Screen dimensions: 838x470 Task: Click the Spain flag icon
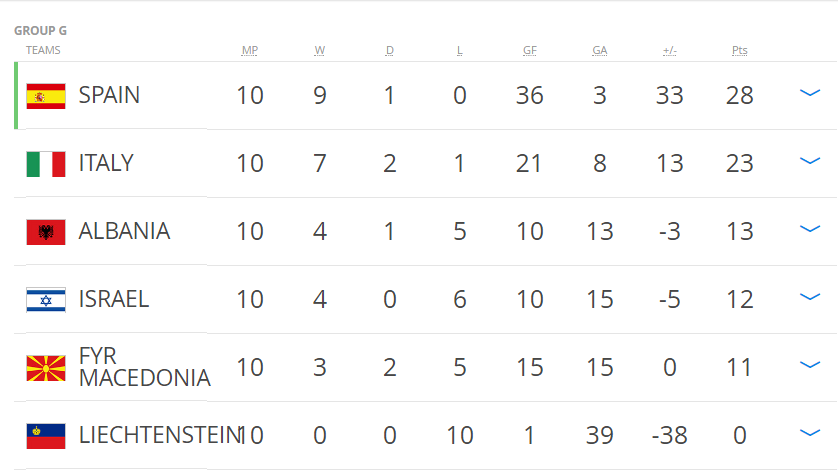[x=46, y=96]
